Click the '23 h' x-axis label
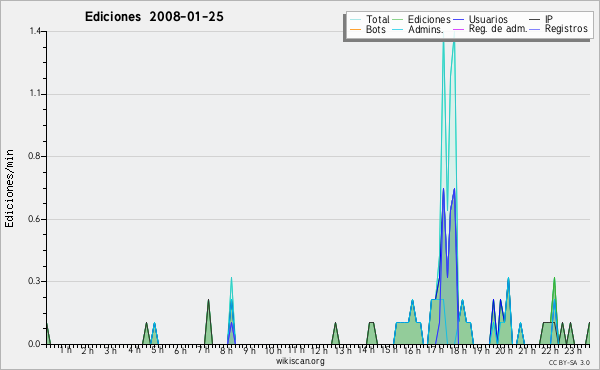The width and height of the screenshot is (600, 370). tap(573, 350)
